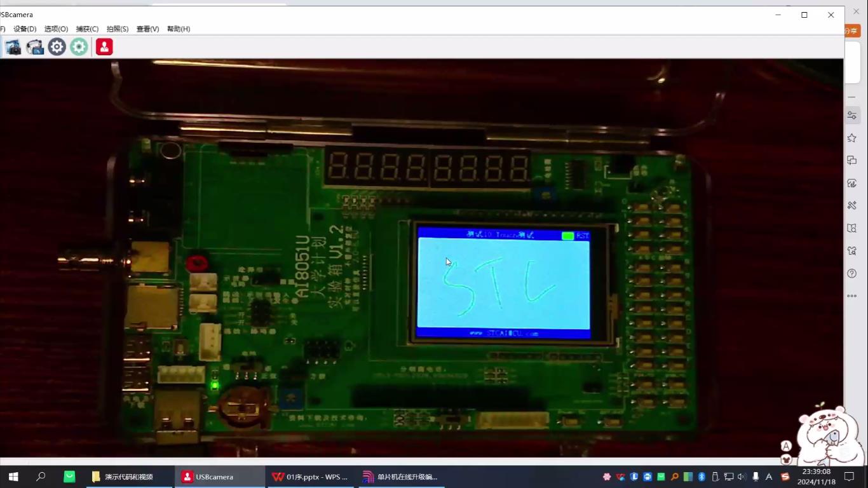Switch to 01序.pptx WPS taskbar window
The height and width of the screenshot is (488, 868).
310,477
